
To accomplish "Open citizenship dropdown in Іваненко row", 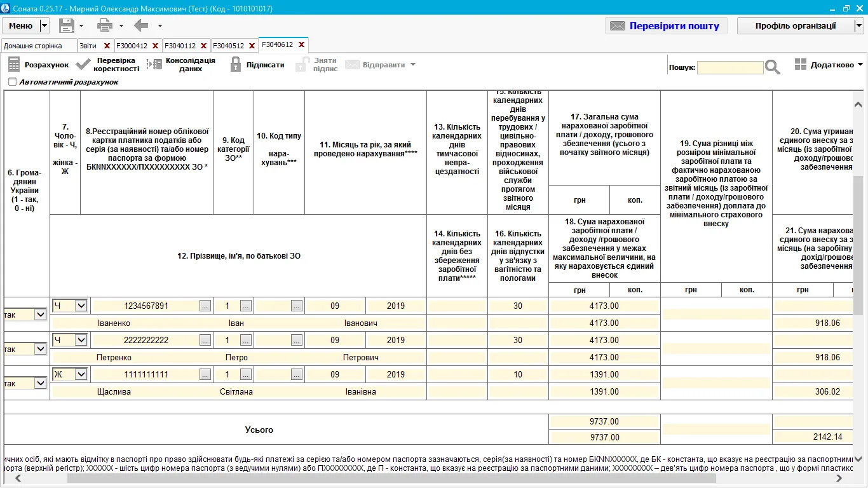I will [x=40, y=315].
